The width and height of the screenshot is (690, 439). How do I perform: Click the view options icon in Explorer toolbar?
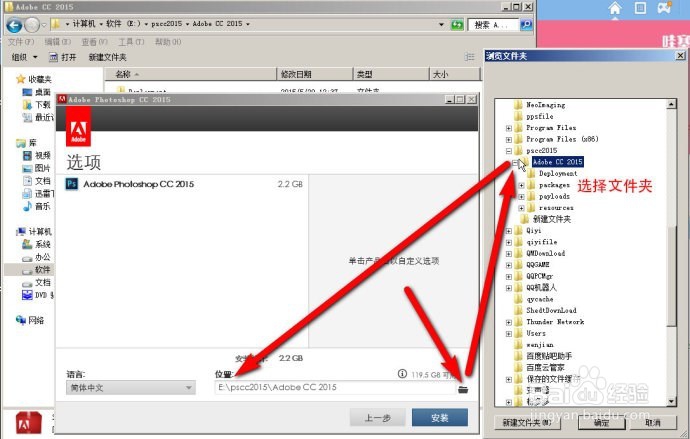click(x=470, y=57)
